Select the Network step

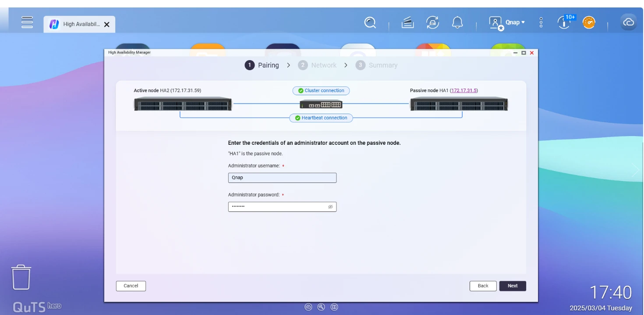[317, 65]
